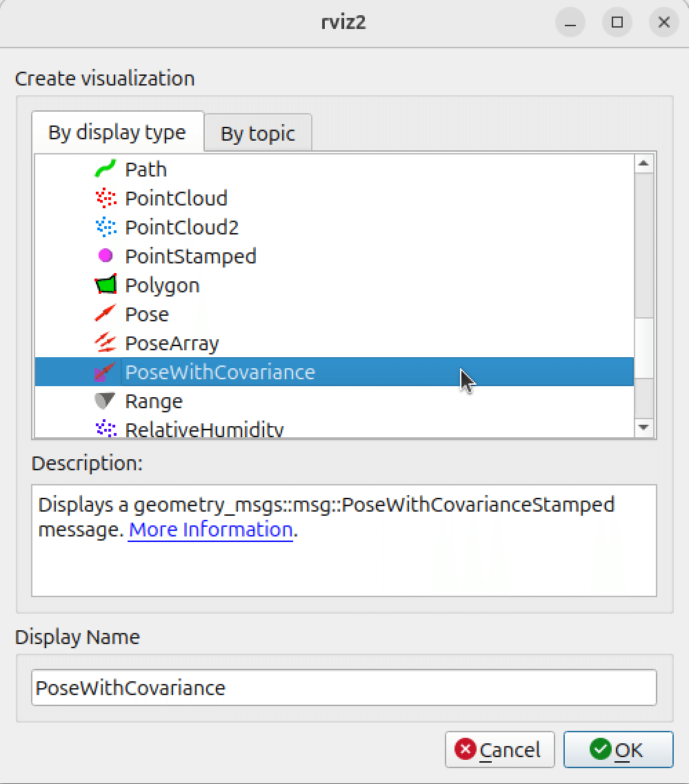689x784 pixels.
Task: Click the red Pose arrow icon
Action: click(x=106, y=314)
